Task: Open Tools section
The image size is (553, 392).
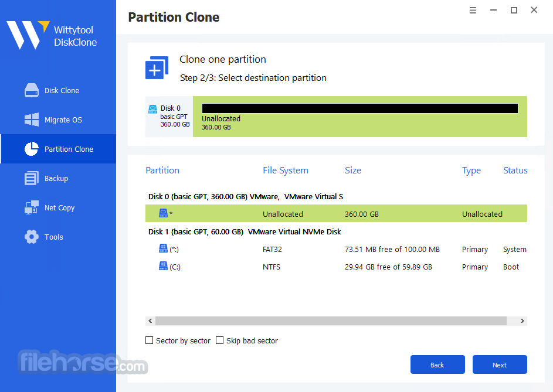Action: coord(58,237)
